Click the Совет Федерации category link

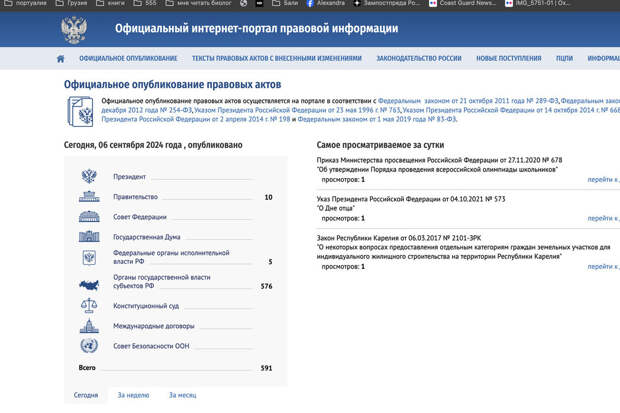tap(140, 217)
